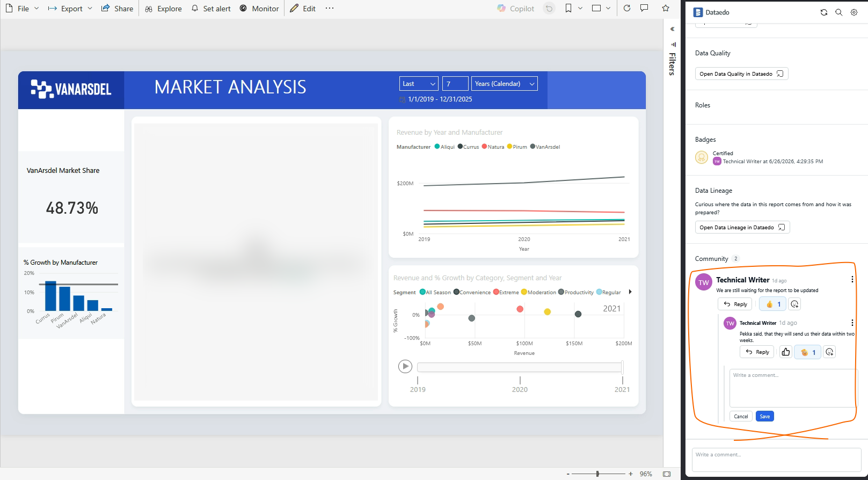Click the zoom slider handle
868x480 pixels.
[597, 474]
